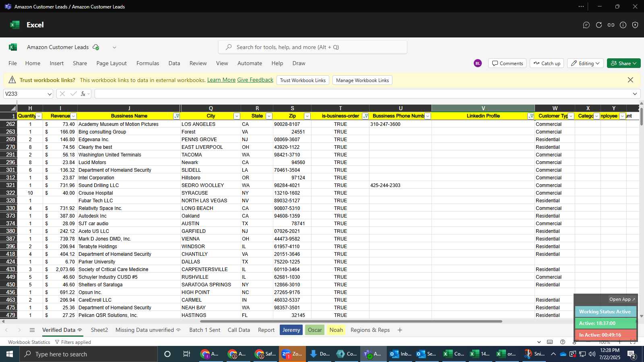Expand the formula bar chevron
The height and width of the screenshot is (362, 644).
[x=635, y=94]
